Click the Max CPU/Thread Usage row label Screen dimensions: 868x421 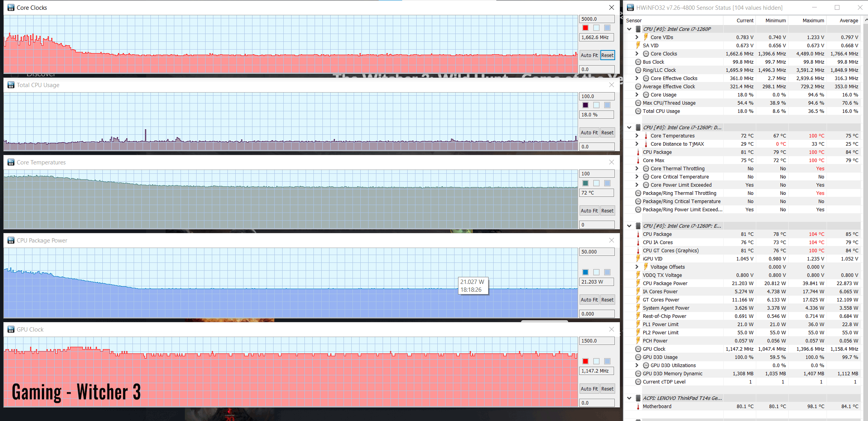pos(669,103)
